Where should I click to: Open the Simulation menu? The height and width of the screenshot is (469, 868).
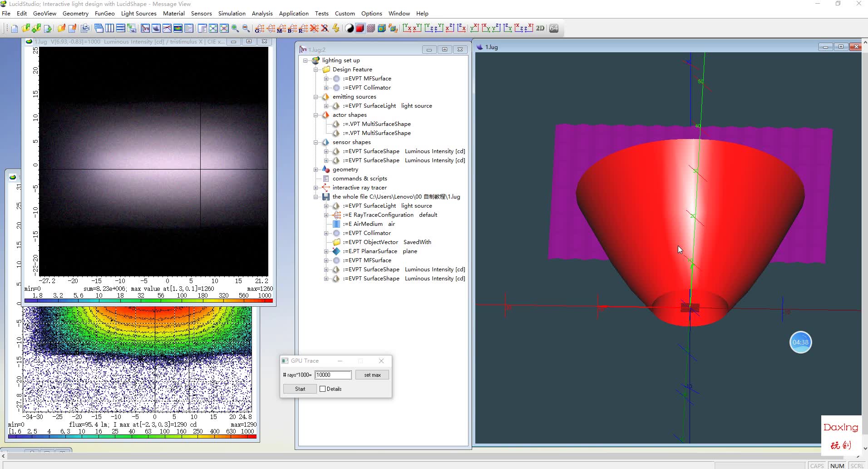tap(232, 14)
